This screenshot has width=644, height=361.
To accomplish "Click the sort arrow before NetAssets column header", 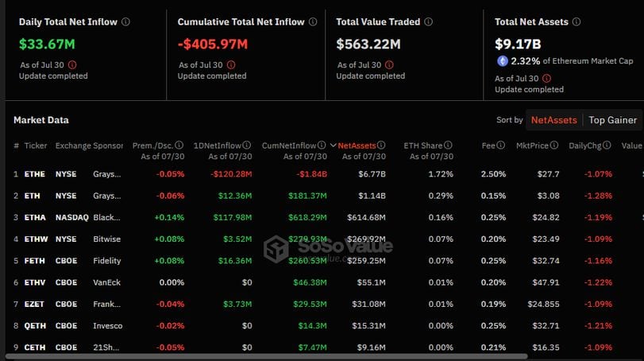I will [333, 146].
